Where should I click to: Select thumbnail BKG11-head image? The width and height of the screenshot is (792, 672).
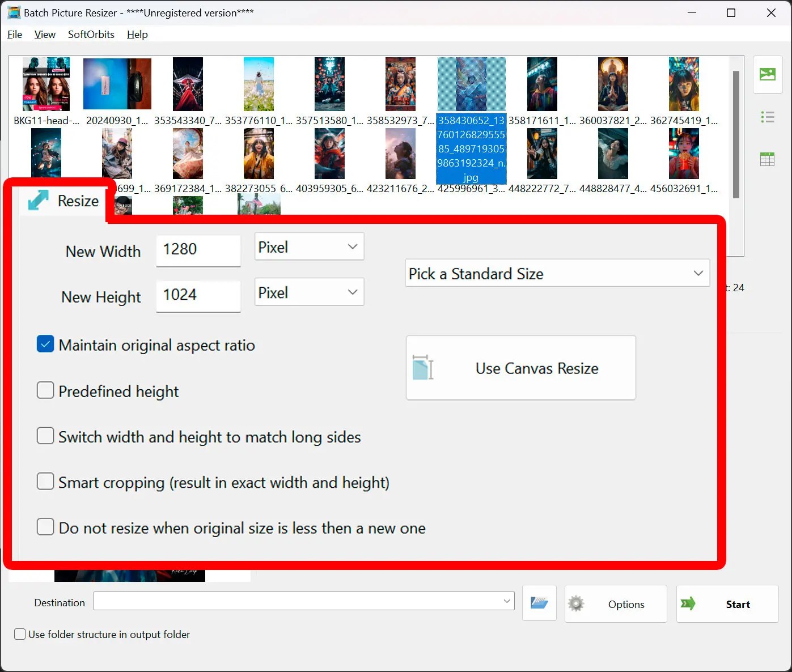(x=46, y=84)
